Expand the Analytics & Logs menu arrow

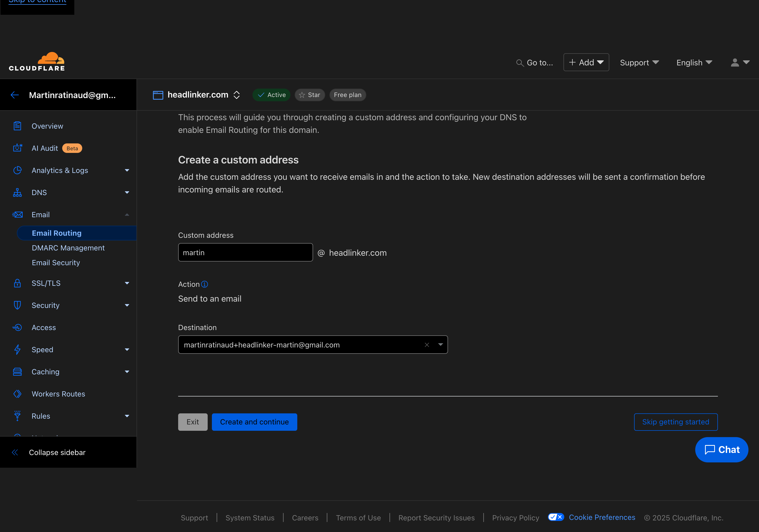tap(127, 170)
